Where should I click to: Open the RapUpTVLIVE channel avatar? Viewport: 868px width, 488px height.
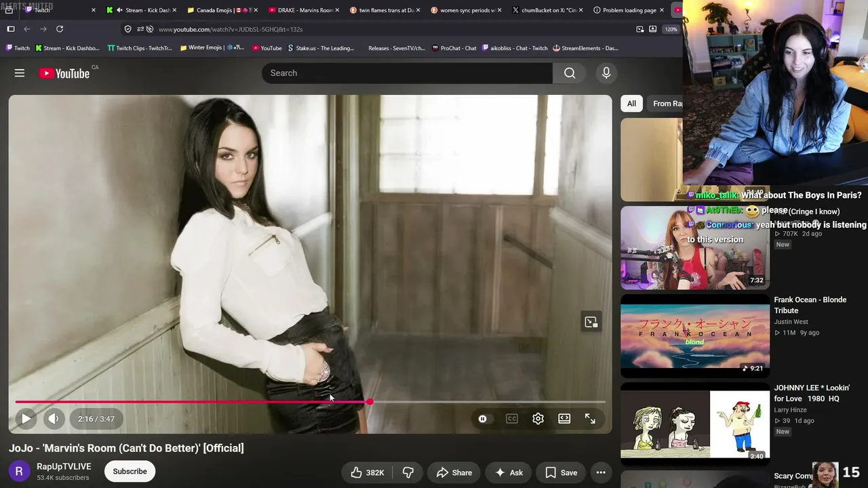pyautogui.click(x=19, y=471)
